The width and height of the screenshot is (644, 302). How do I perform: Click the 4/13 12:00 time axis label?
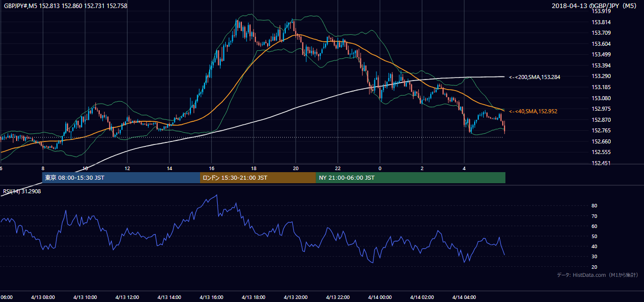[127, 297]
